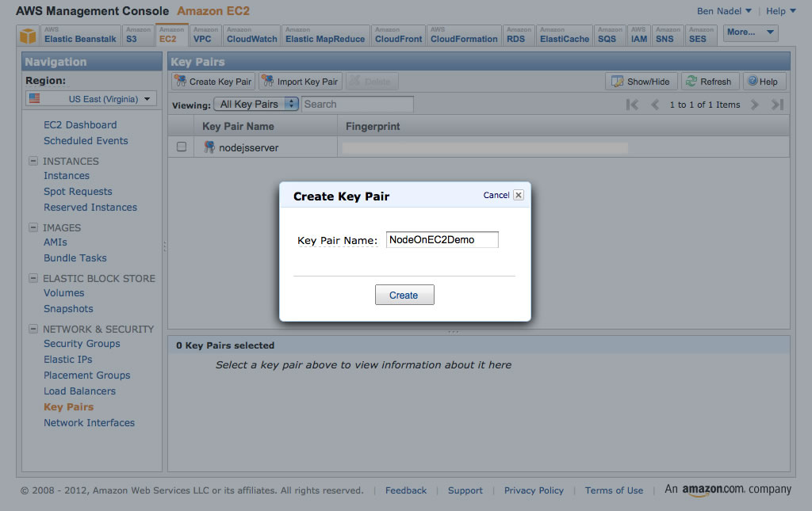This screenshot has width=812, height=511.
Task: Open AMIs in navigation
Action: click(x=56, y=242)
